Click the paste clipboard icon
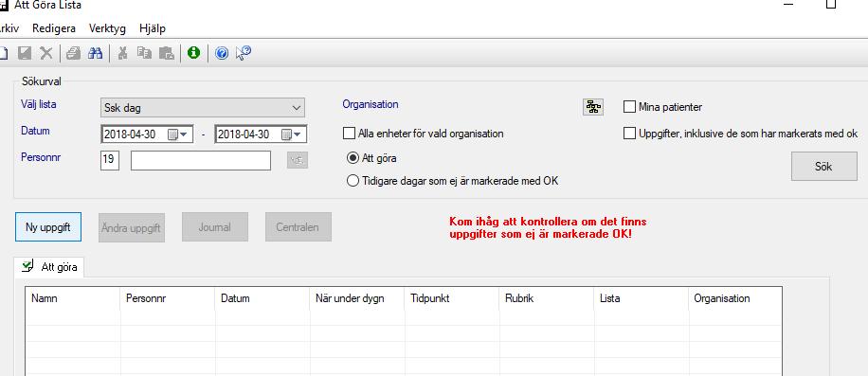This screenshot has width=868, height=376. (x=166, y=53)
